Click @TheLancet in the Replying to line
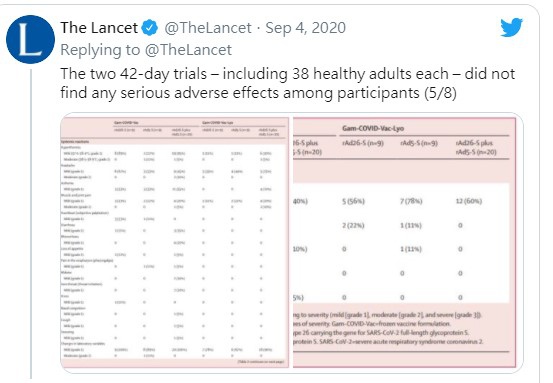 click(x=188, y=50)
